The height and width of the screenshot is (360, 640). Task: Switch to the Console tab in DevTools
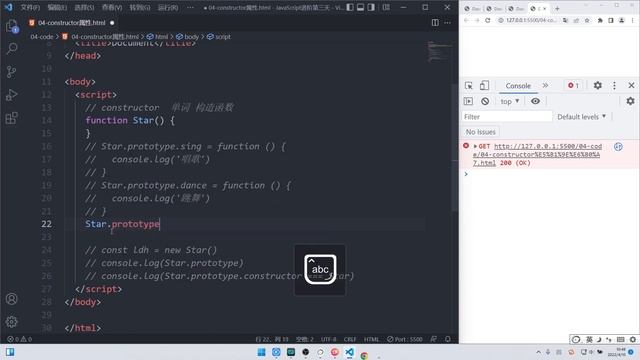518,86
